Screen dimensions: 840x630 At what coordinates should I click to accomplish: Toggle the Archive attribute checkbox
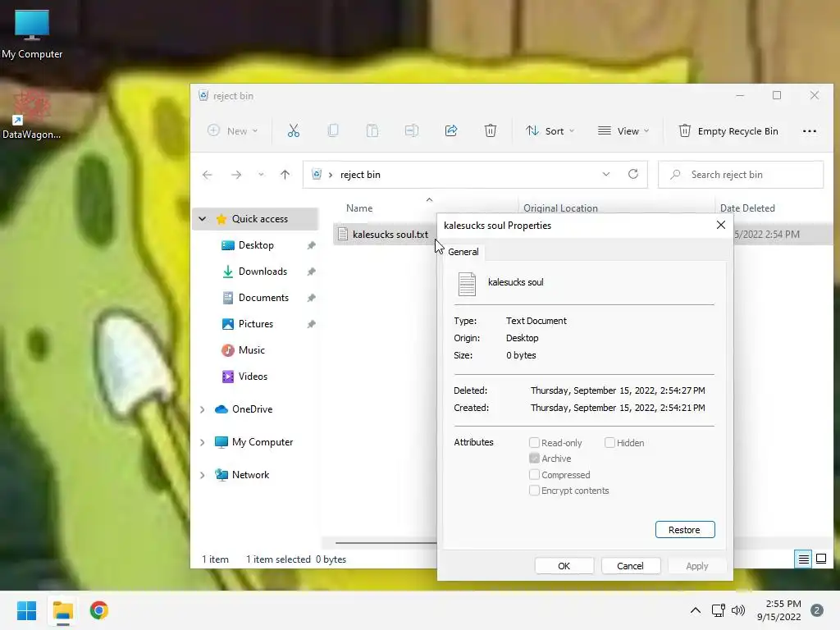pos(534,458)
